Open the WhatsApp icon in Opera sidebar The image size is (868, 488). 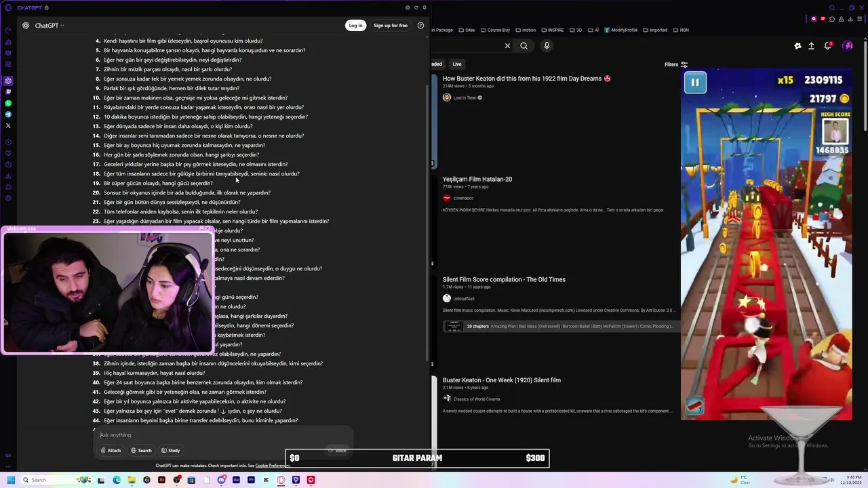[x=8, y=104]
